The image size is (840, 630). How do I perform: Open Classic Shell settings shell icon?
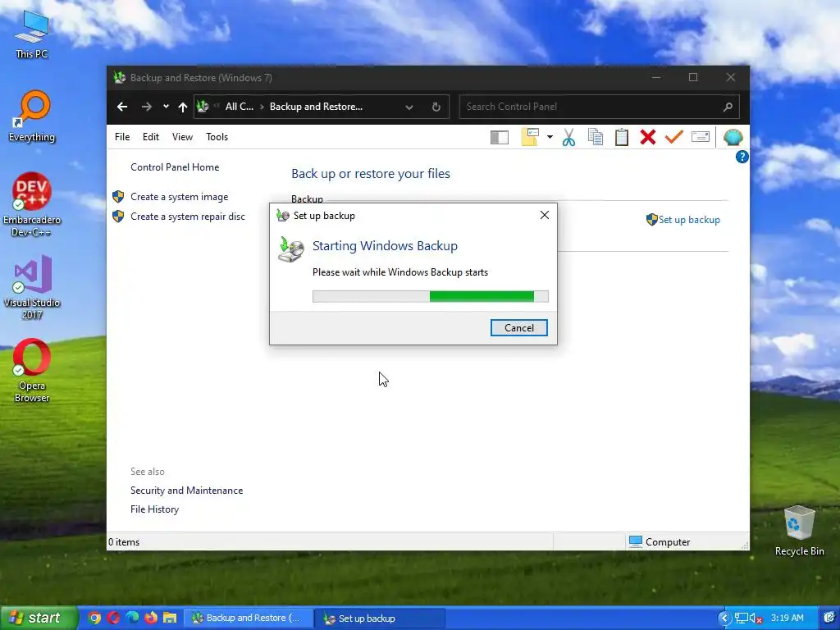pos(733,137)
